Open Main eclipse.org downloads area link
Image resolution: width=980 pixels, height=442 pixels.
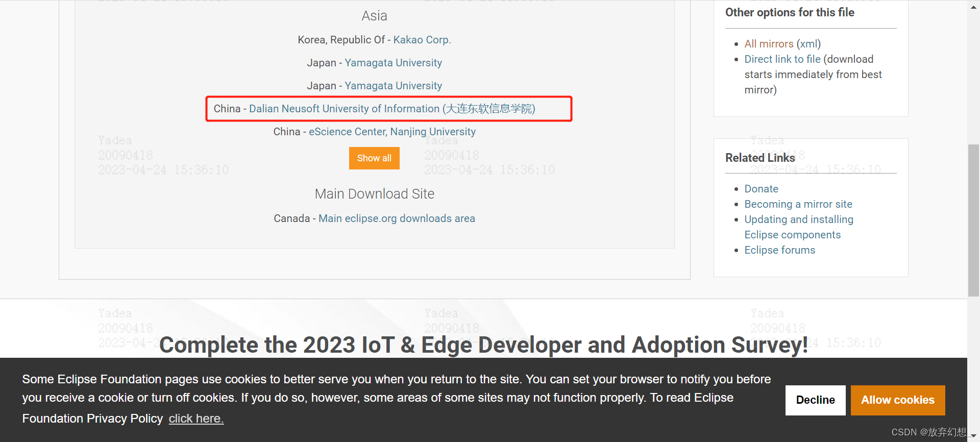[397, 218]
